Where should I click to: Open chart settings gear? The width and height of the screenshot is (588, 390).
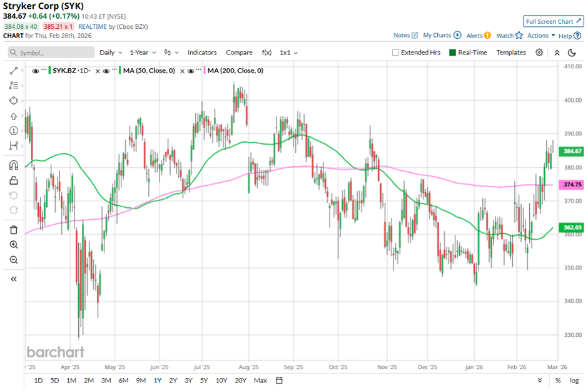coord(539,53)
